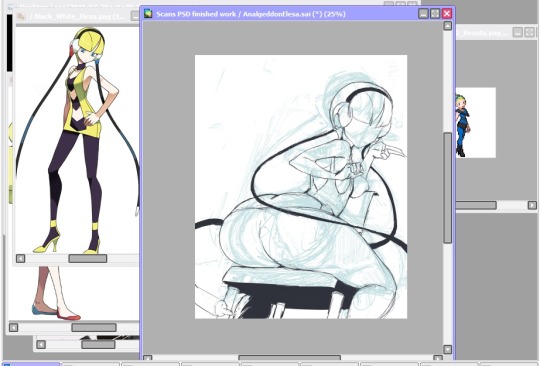Viewport: 540px width, 366px height.
Task: Minimize the AnalgeddonElesa.sai window
Action: 423,14
